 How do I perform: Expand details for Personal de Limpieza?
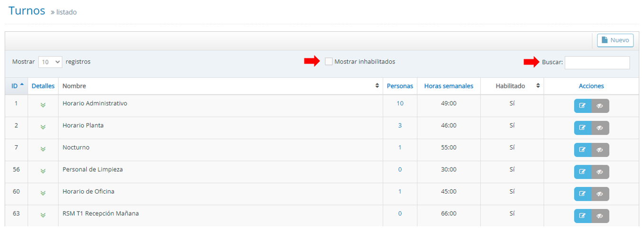click(x=43, y=171)
